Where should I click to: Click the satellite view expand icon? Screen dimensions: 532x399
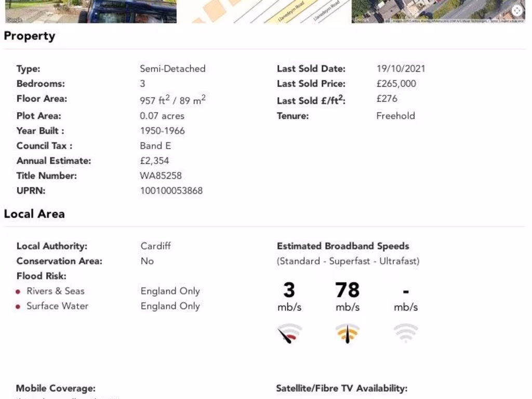point(517,11)
